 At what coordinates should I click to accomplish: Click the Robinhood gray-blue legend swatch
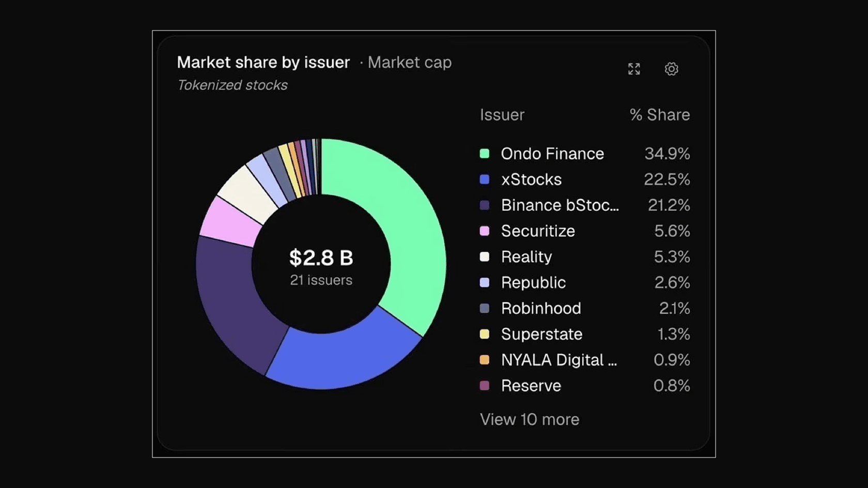pyautogui.click(x=485, y=309)
